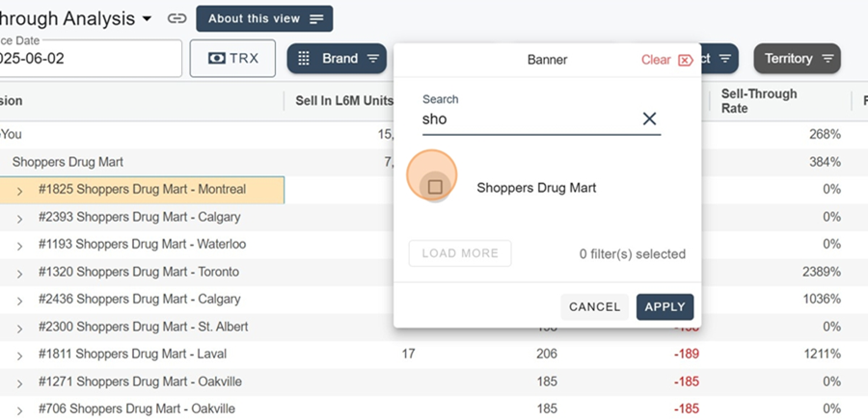Expand row #2393 Shoppers Drug Mart - Calgary
Image resolution: width=868 pixels, height=420 pixels.
coord(19,219)
